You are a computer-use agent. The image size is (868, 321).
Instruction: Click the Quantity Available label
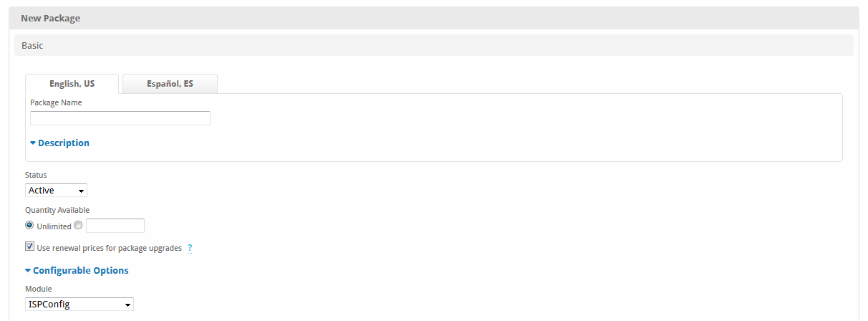click(x=57, y=210)
